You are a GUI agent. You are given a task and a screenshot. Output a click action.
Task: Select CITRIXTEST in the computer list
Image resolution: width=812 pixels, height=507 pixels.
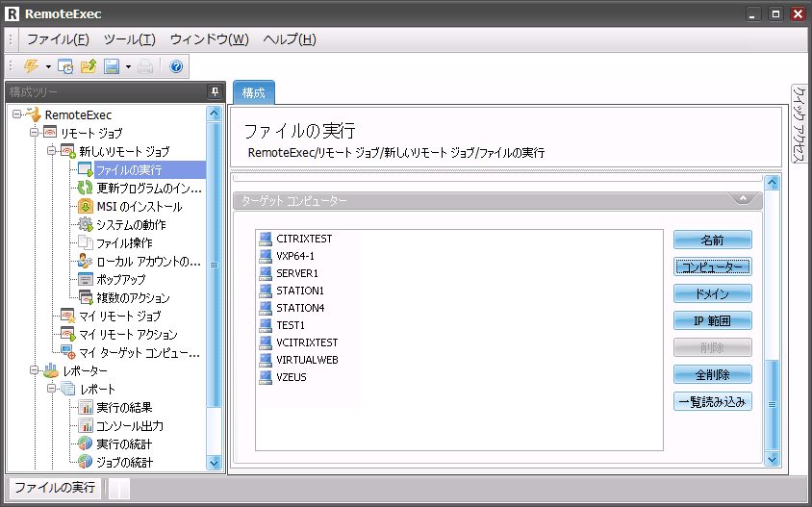304,239
